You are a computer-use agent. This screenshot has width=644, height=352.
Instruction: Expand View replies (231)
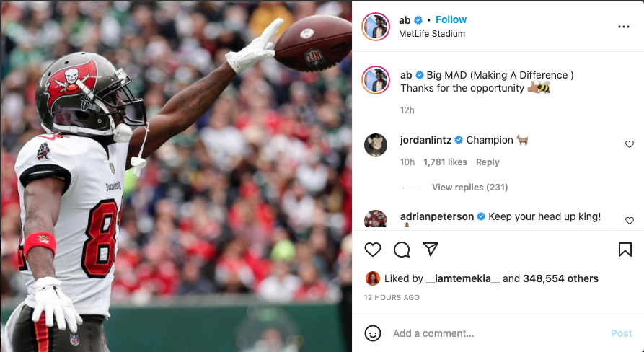(x=470, y=188)
